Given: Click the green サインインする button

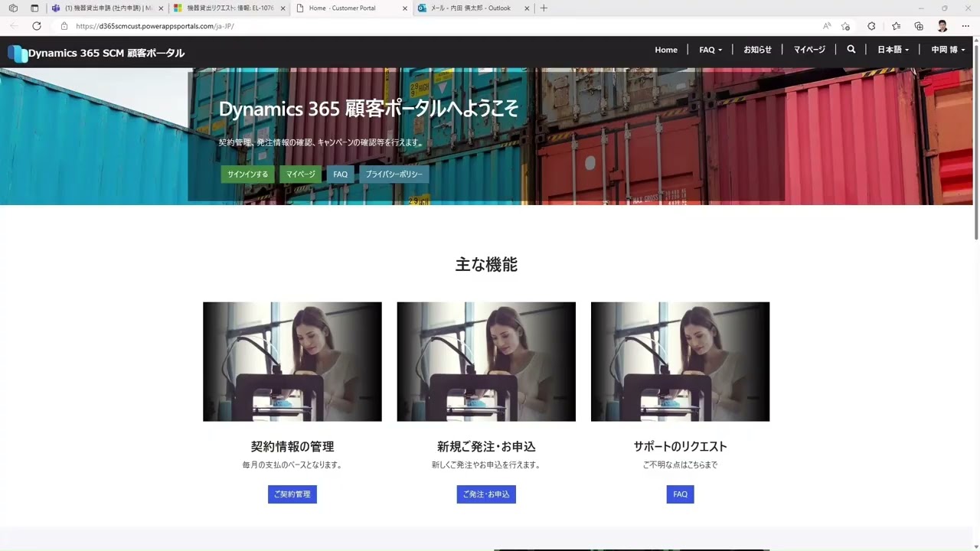Looking at the screenshot, I should pyautogui.click(x=248, y=174).
